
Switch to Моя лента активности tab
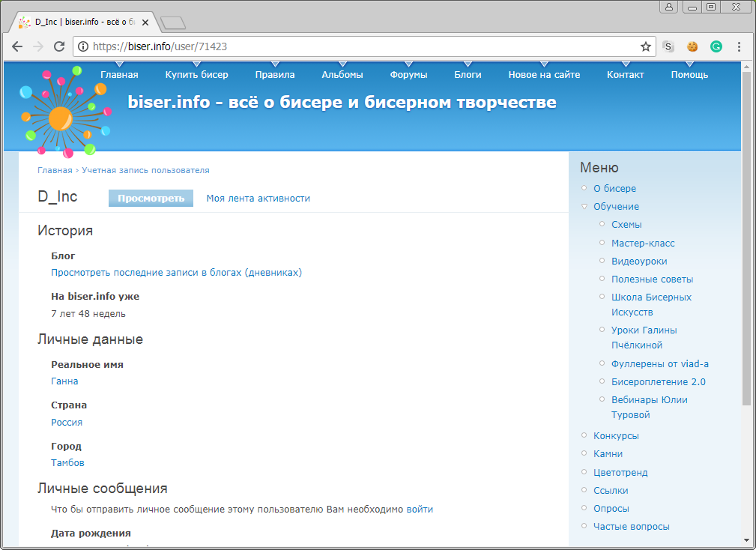tap(258, 199)
